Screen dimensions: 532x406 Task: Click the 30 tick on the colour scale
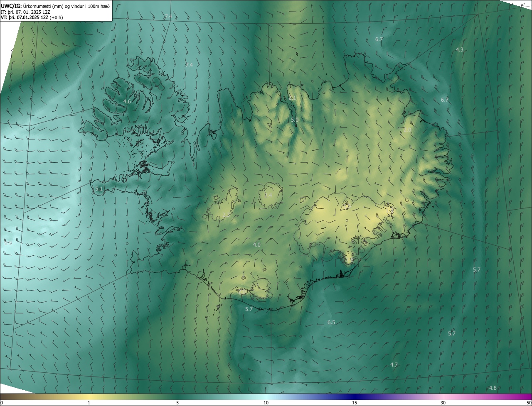pyautogui.click(x=443, y=403)
